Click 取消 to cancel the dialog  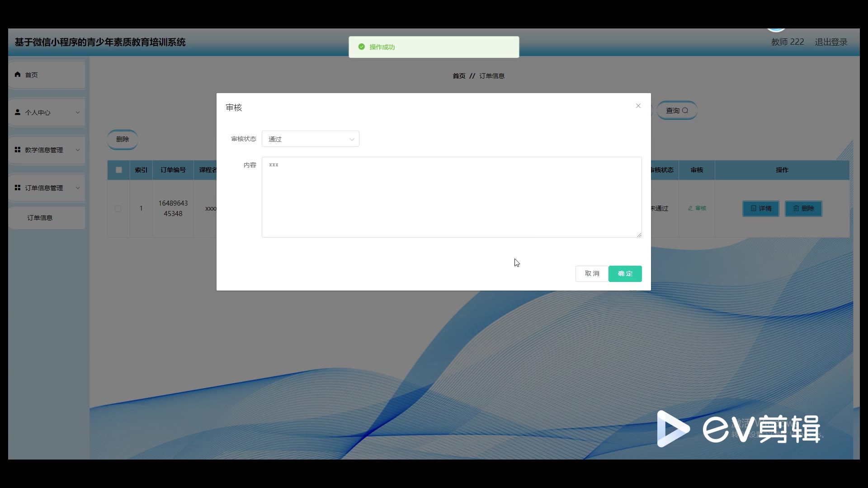click(592, 274)
